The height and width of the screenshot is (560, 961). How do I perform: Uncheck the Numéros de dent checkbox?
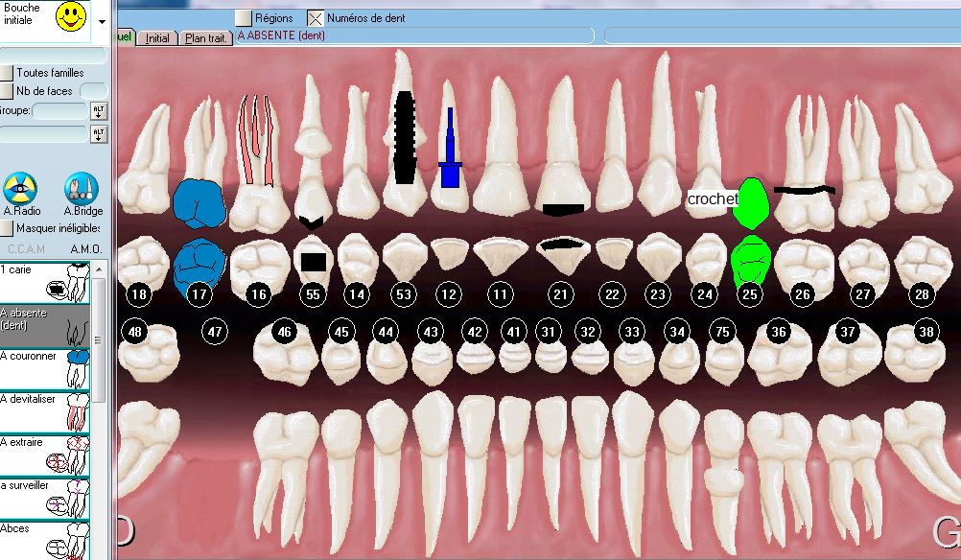pyautogui.click(x=316, y=18)
